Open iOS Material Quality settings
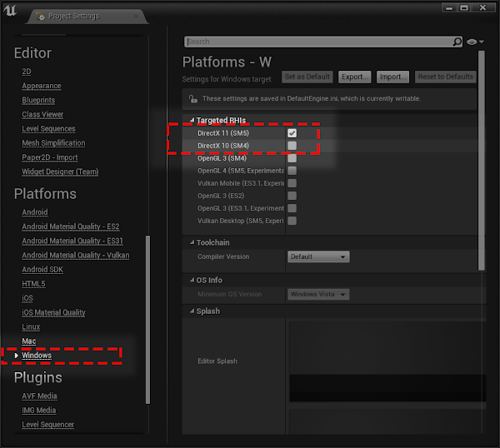Image resolution: width=500 pixels, height=448 pixels. coord(53,312)
